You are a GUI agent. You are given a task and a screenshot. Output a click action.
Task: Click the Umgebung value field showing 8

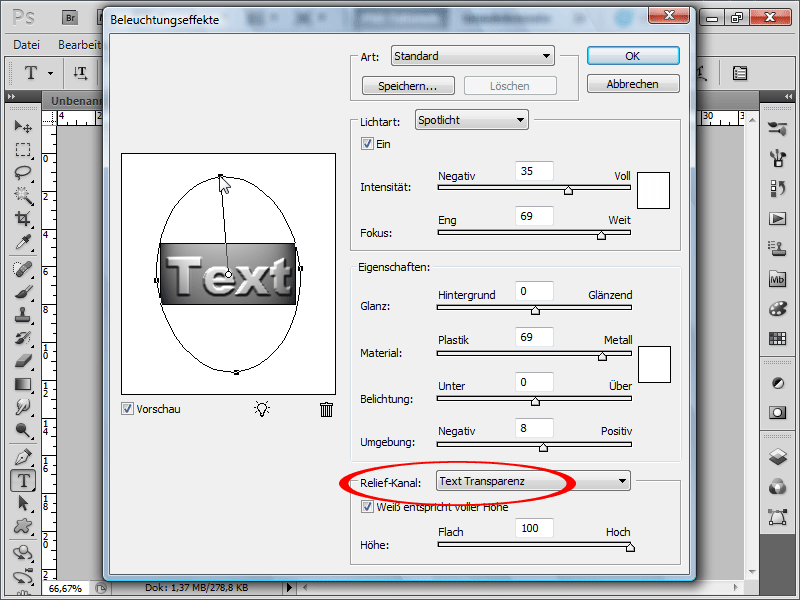pos(534,428)
